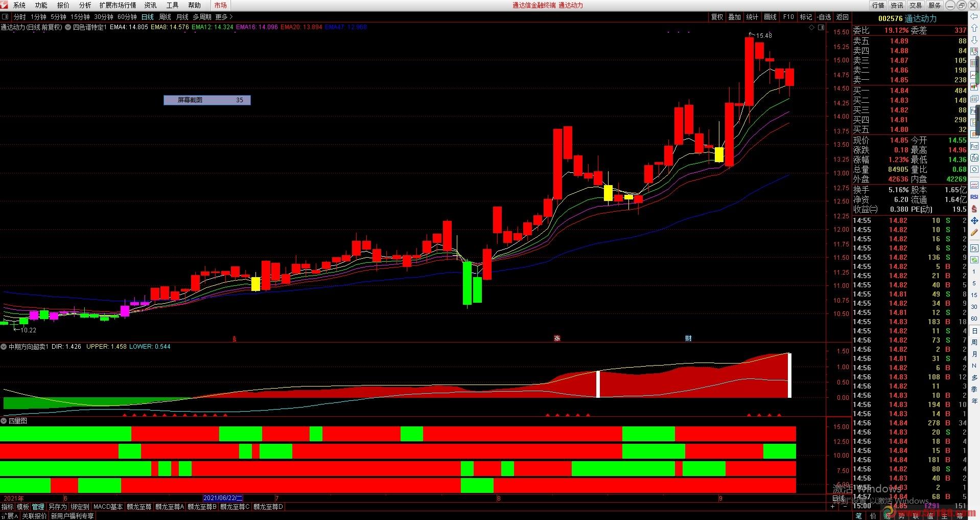
Task: Open the 扩展市场行情 menu
Action: tap(118, 5)
